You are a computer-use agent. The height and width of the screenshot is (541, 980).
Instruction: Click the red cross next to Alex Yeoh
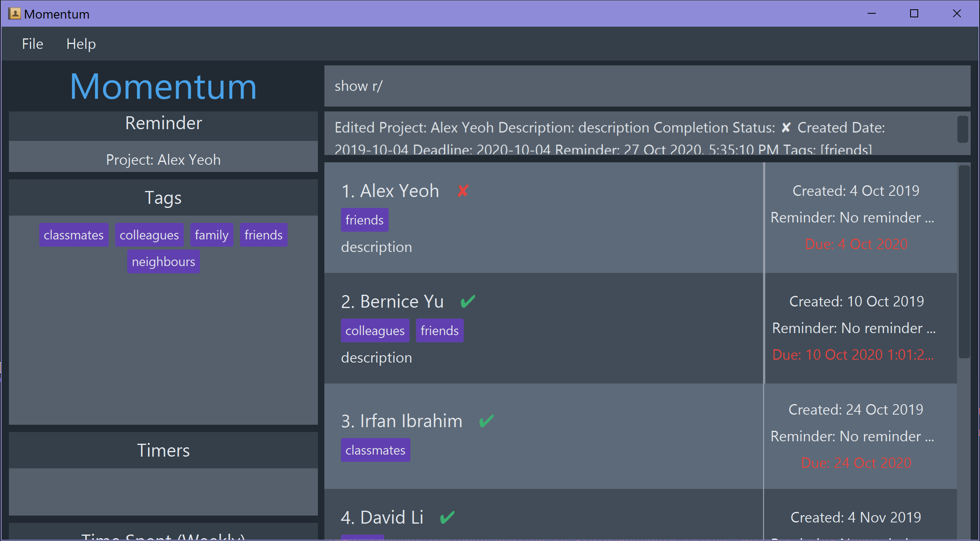pyautogui.click(x=463, y=191)
